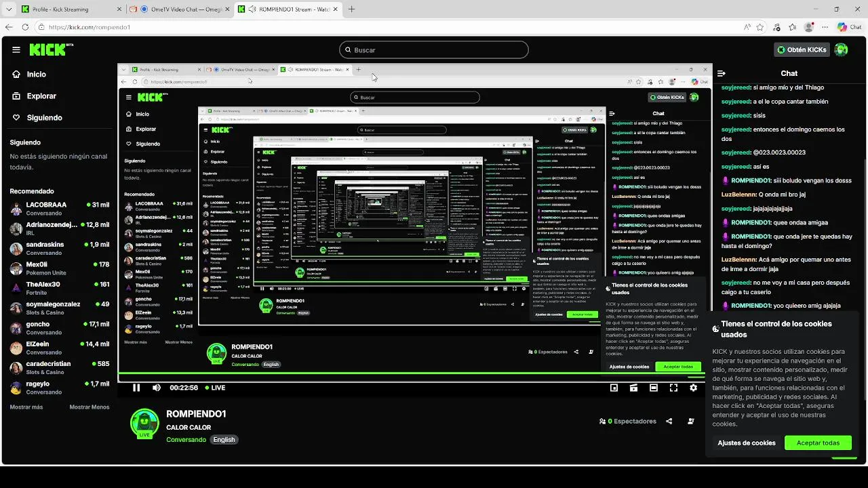868x488 pixels.
Task: Click the Conversando category link
Action: tap(186, 440)
